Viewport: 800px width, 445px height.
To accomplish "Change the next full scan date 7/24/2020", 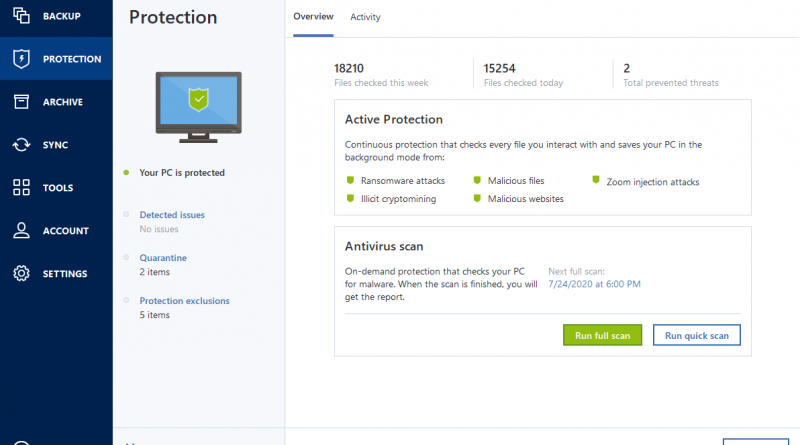I will (x=594, y=284).
